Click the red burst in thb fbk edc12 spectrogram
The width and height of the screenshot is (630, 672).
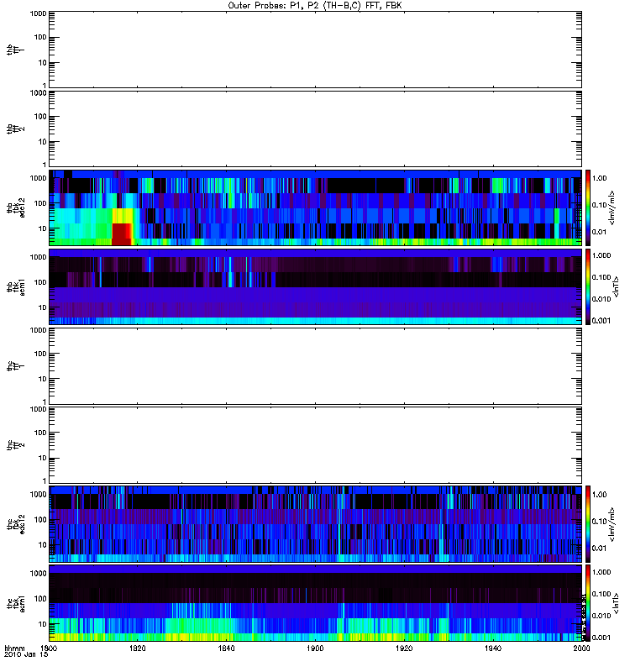(122, 234)
